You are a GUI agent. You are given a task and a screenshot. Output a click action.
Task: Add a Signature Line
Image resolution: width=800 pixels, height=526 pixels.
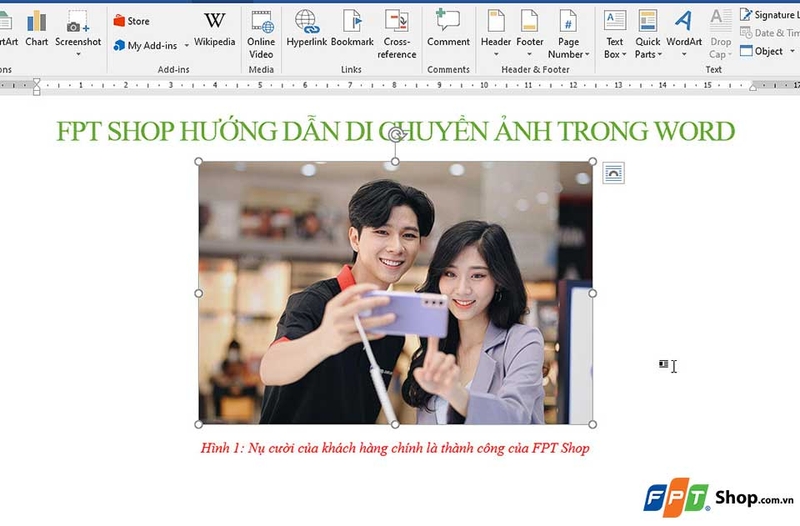[769, 15]
